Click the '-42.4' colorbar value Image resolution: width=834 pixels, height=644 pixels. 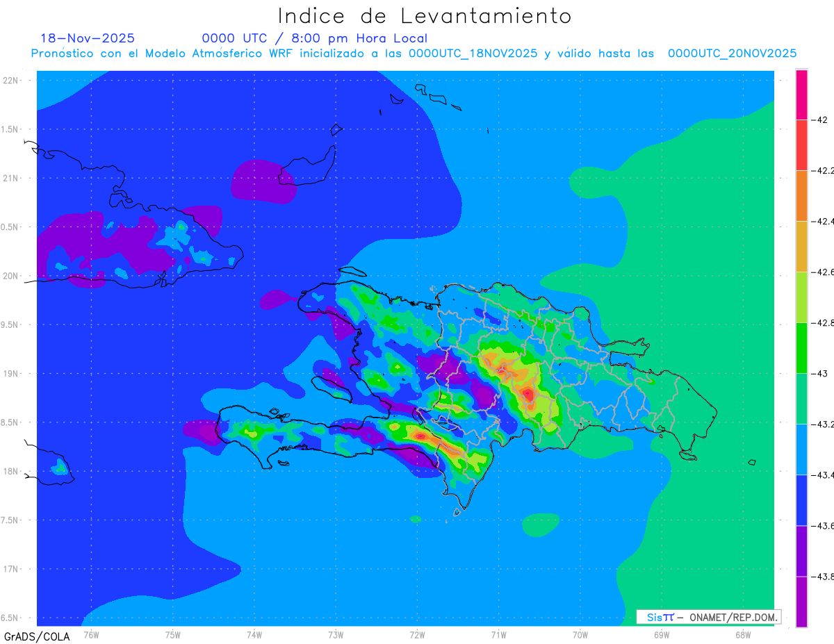[823, 221]
